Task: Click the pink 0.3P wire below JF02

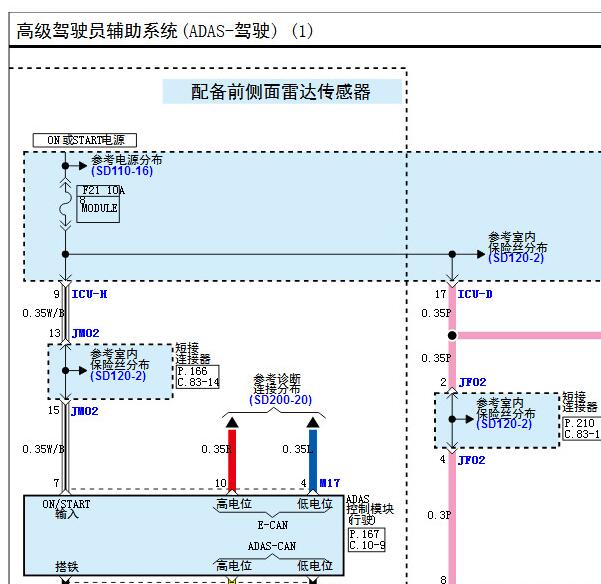Action: pos(452,517)
